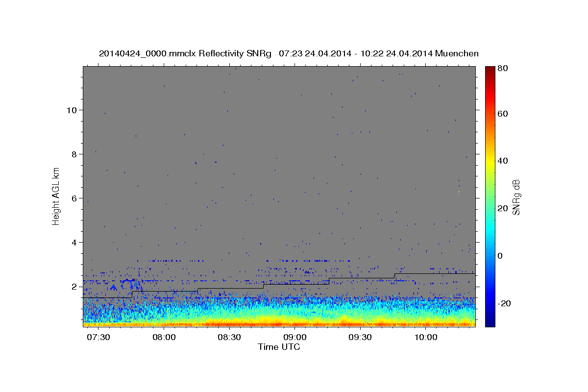Click the dark blue bottom of the colorbar
This screenshot has height=392, width=588.
[490, 321]
